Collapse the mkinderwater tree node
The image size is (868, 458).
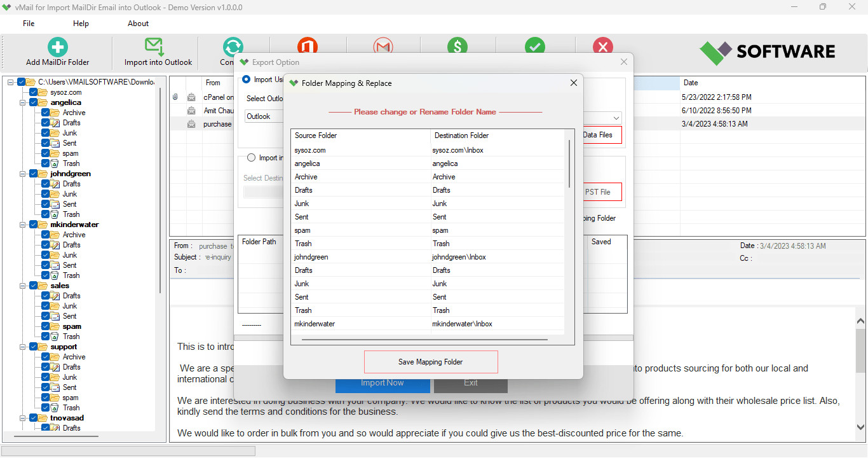point(24,225)
